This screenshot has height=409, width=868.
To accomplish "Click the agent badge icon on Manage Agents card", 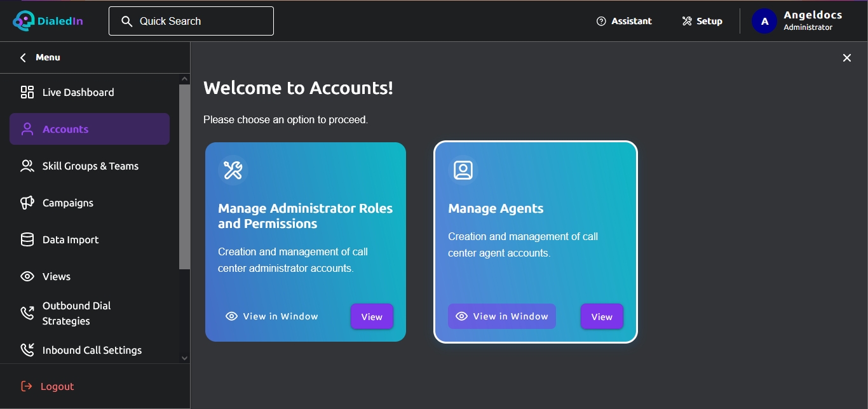I will point(463,170).
